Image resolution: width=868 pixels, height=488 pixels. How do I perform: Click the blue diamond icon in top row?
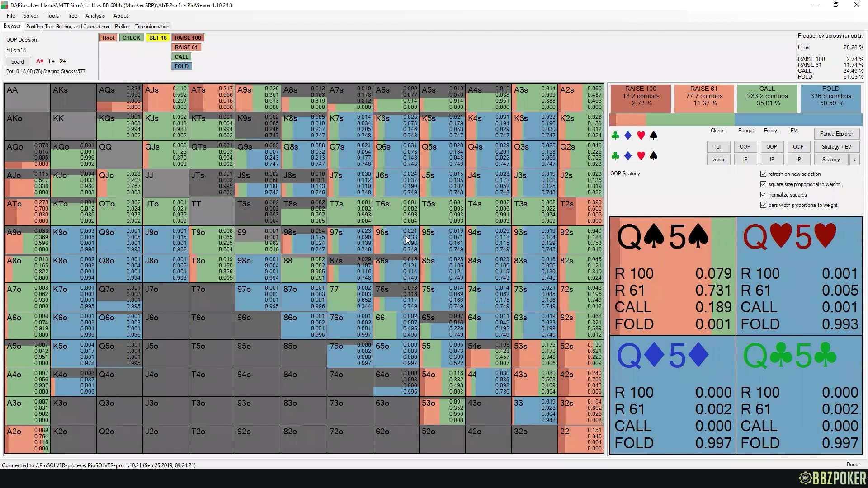(628, 136)
